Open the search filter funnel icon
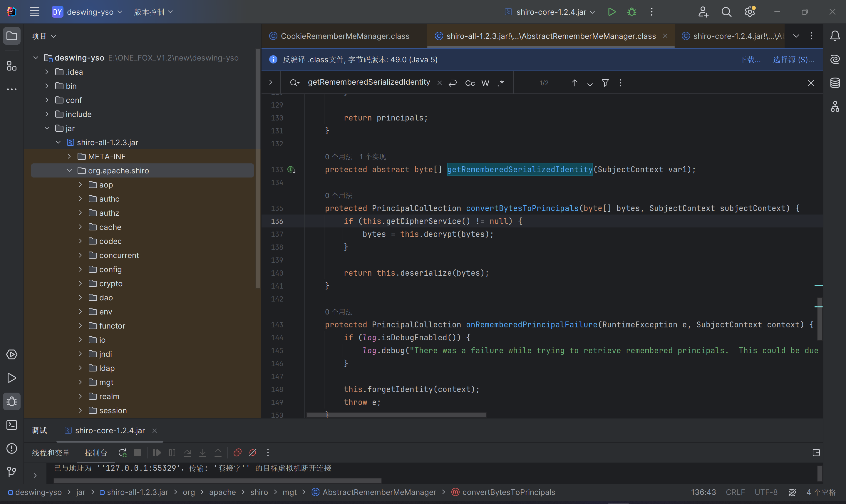The width and height of the screenshot is (846, 504). pos(605,83)
